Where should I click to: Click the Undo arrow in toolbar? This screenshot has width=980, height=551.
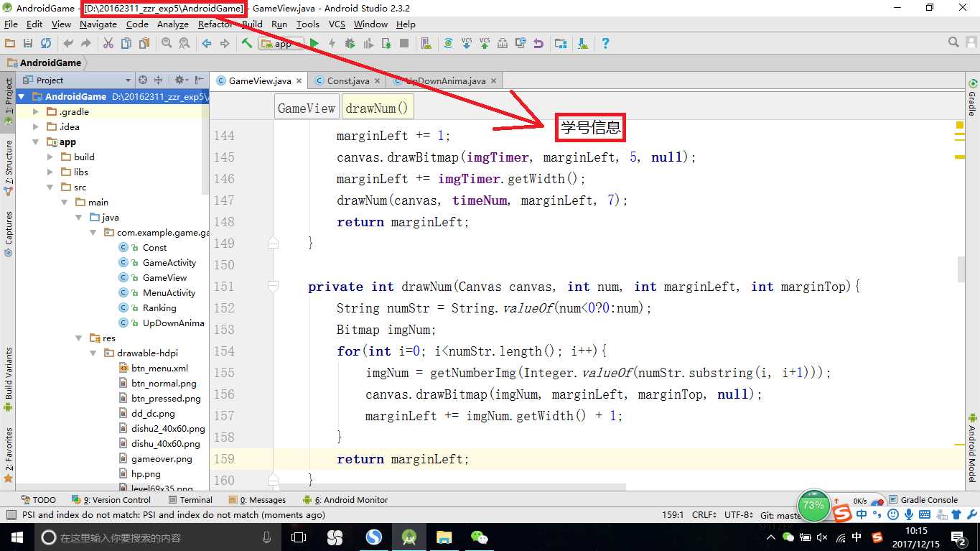(x=68, y=44)
